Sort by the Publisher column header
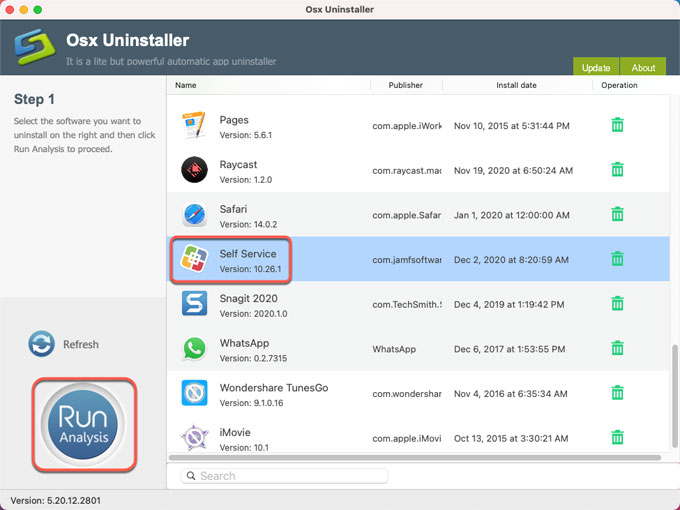Screen dimensions: 680x510 405,85
